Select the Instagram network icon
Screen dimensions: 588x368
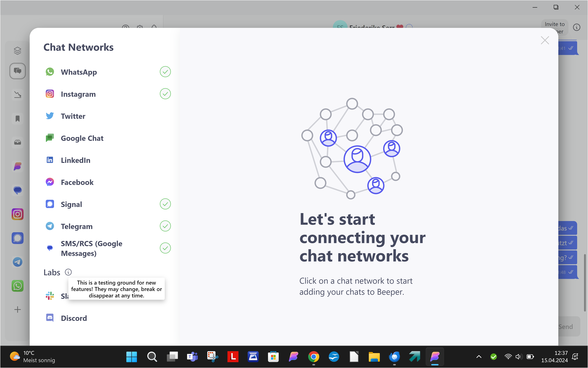tap(50, 94)
